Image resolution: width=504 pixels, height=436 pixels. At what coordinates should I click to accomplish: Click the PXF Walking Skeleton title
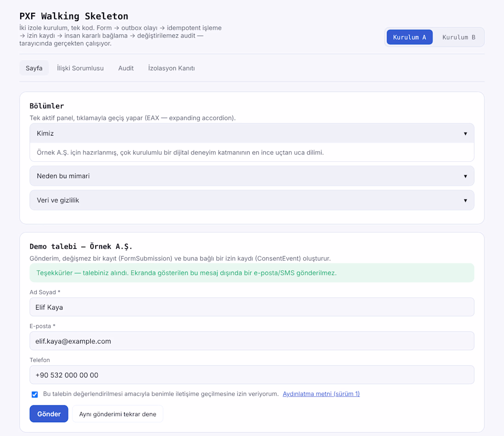point(74,16)
